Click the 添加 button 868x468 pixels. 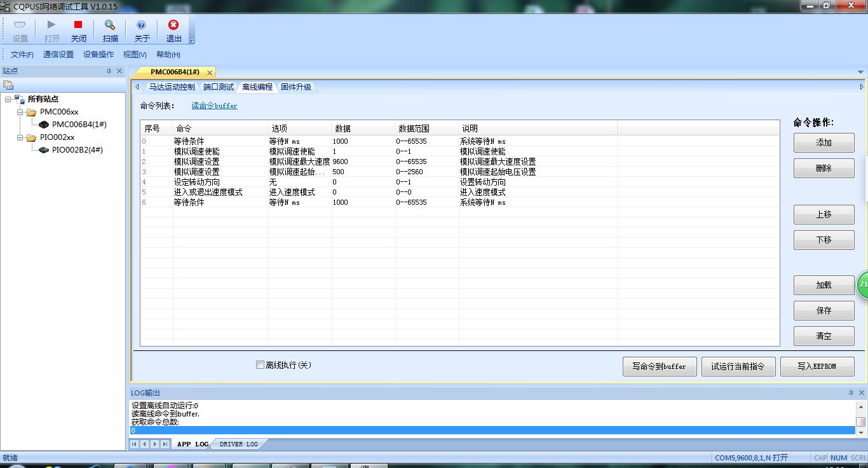click(824, 143)
